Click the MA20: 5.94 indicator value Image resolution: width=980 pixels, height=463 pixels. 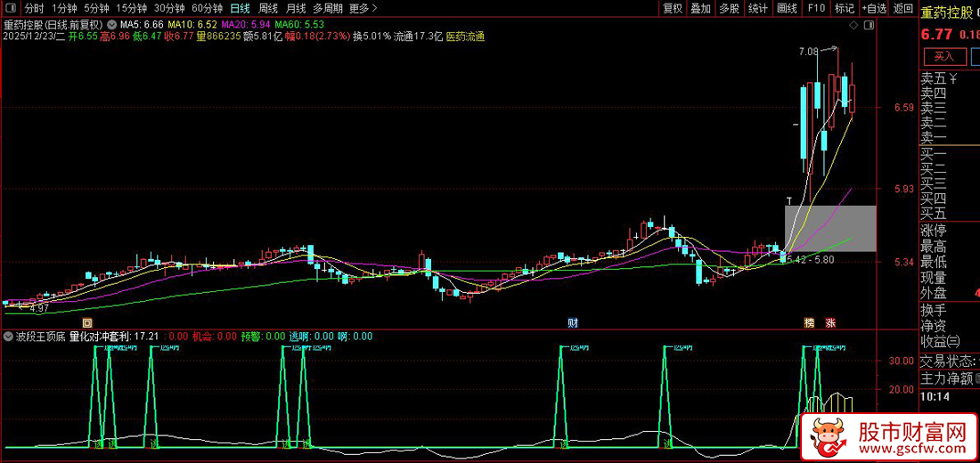tap(246, 25)
